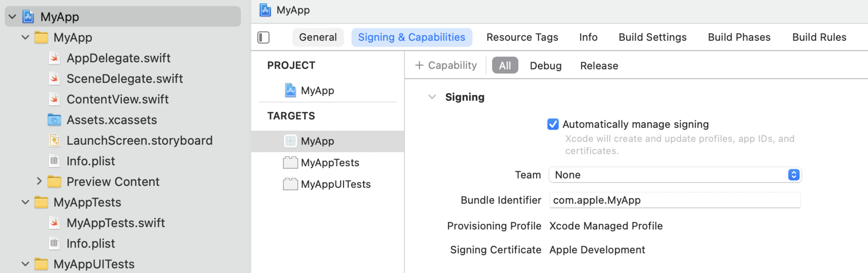This screenshot has width=868, height=273.
Task: Click the MyAppTests target bundle icon
Action: coord(290,162)
